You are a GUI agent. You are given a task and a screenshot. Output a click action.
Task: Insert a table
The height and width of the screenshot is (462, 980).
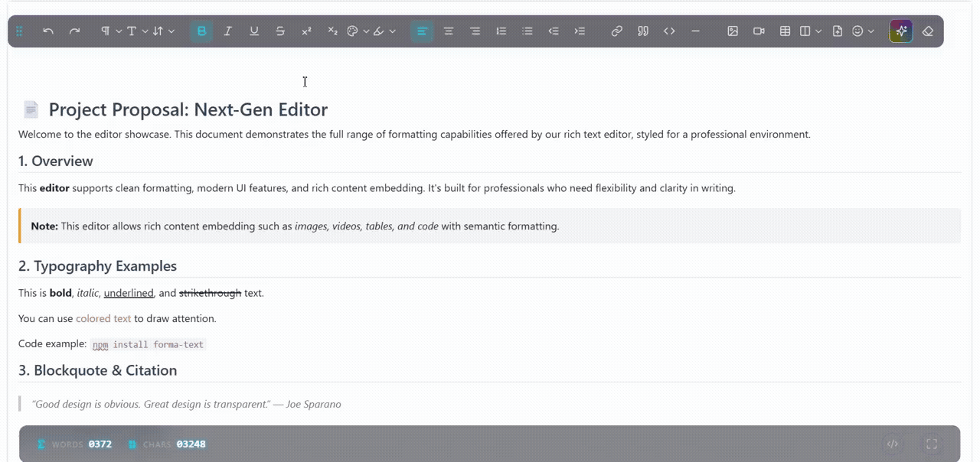click(785, 31)
